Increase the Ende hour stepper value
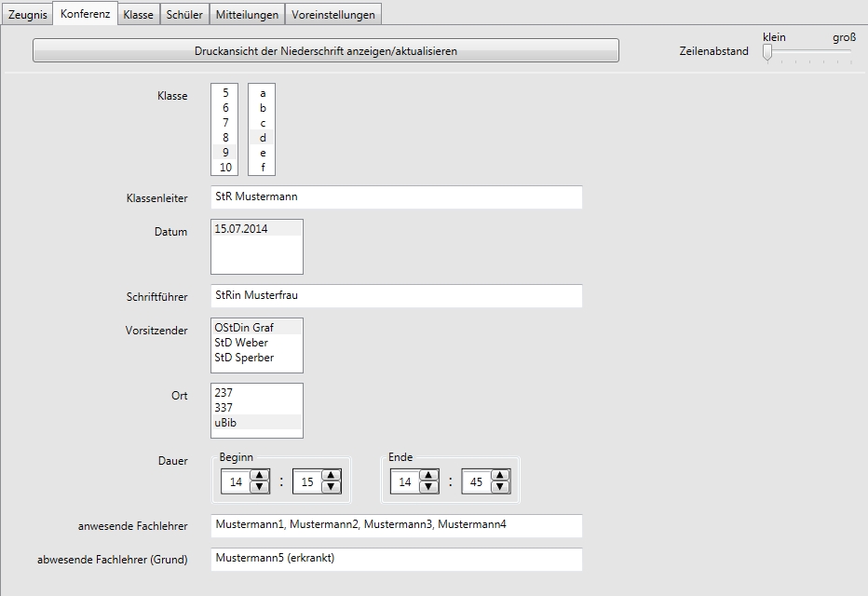The height and width of the screenshot is (596, 868). (428, 476)
